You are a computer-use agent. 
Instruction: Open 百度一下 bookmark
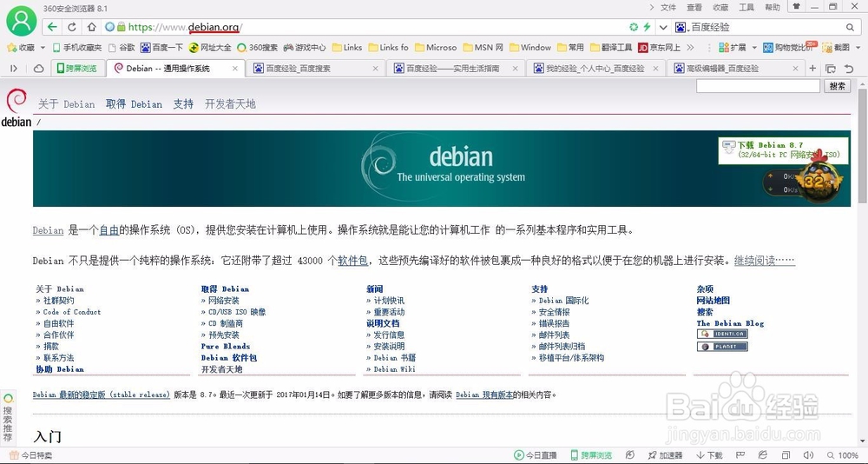161,48
